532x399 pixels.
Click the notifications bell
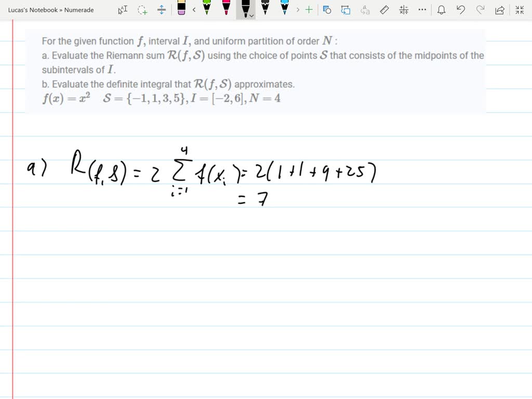443,9
